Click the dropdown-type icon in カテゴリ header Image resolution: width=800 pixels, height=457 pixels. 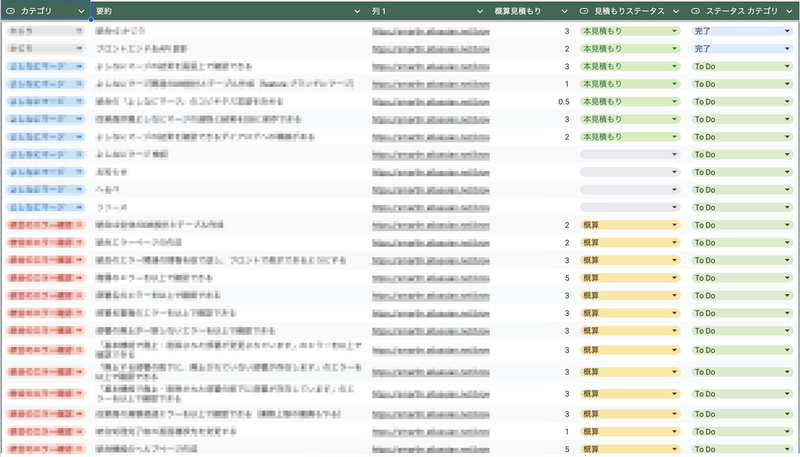click(10, 11)
